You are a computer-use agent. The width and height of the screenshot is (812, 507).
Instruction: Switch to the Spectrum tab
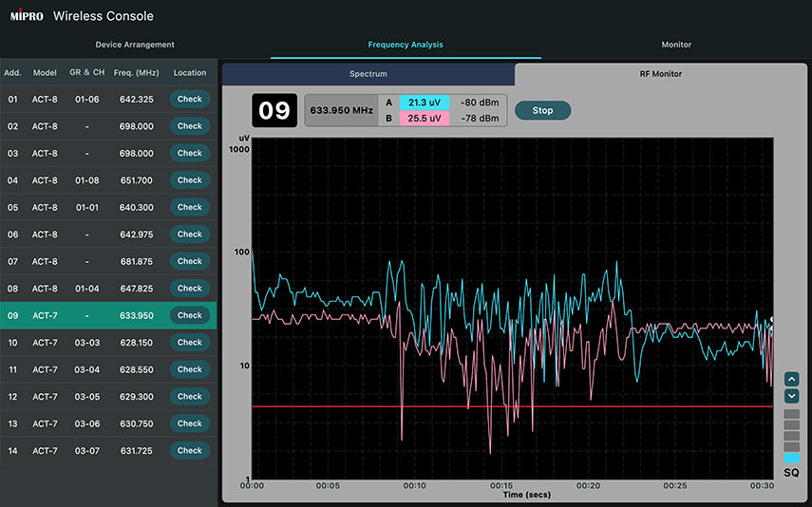368,74
